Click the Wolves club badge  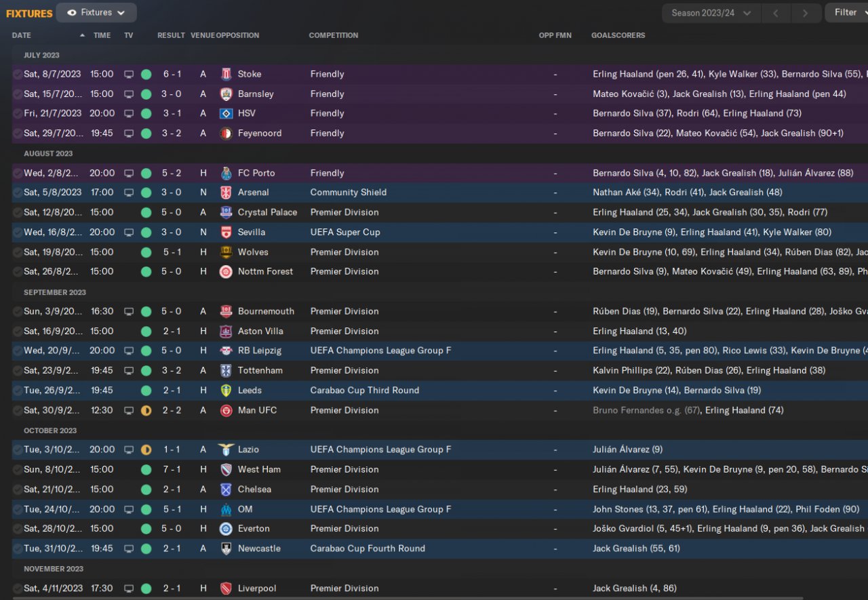point(226,252)
